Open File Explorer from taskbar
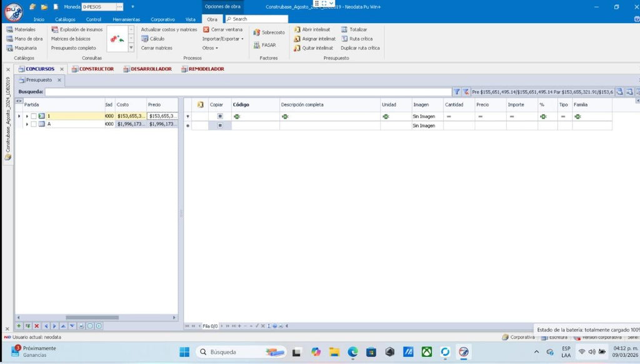 tap(334, 352)
